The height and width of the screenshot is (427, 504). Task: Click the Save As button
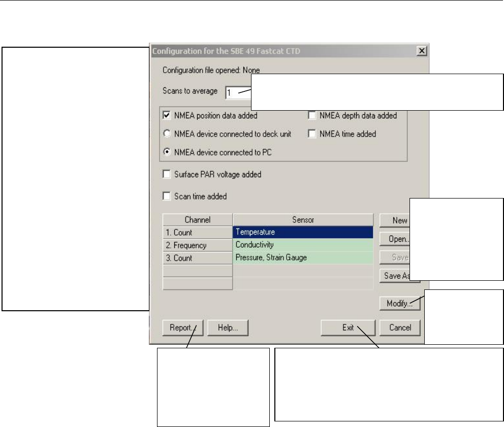395,276
